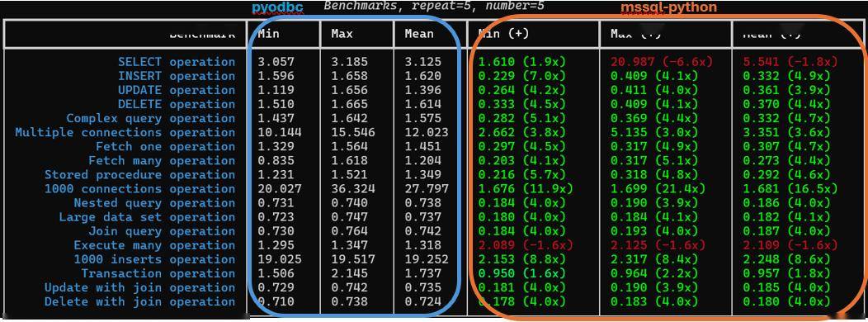Click red value '2.125 (-1.6x)'

click(x=658, y=245)
